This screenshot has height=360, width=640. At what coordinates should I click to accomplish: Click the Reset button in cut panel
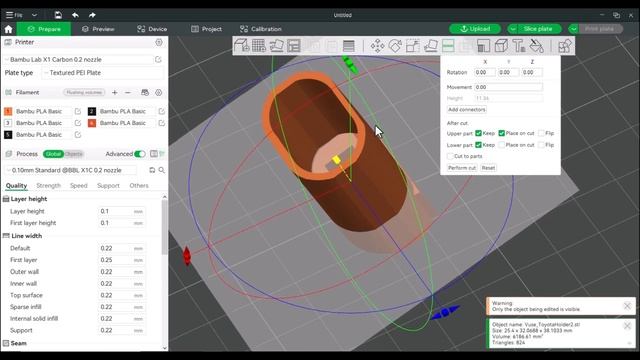click(x=488, y=168)
